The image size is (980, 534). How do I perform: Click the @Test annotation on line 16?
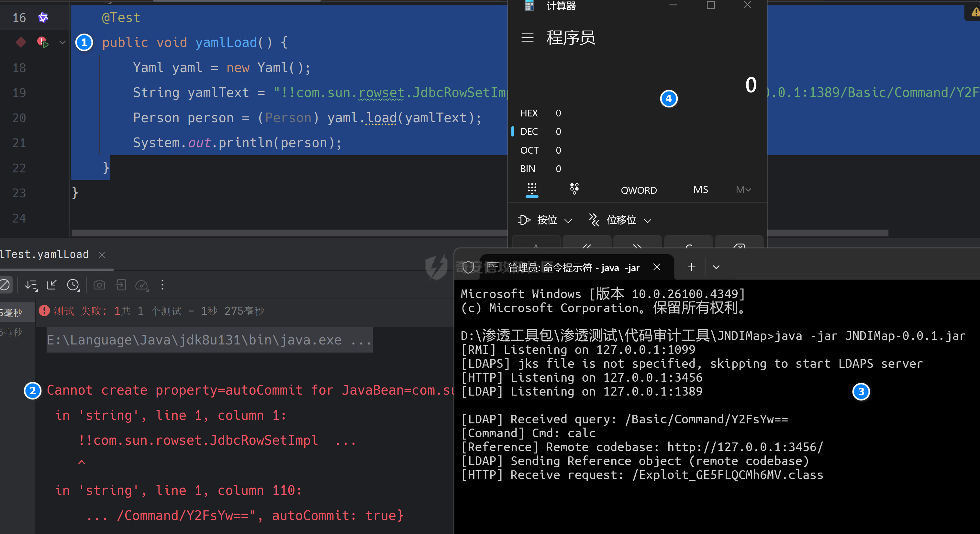tap(121, 17)
